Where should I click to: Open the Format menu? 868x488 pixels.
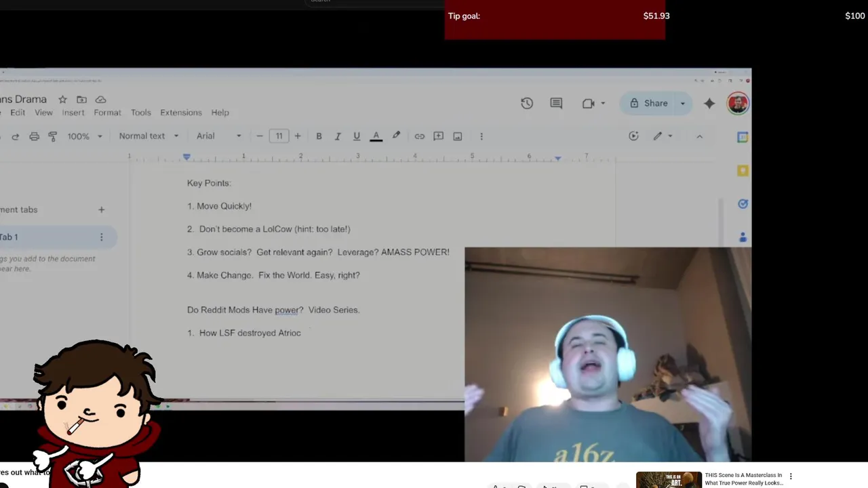[107, 113]
